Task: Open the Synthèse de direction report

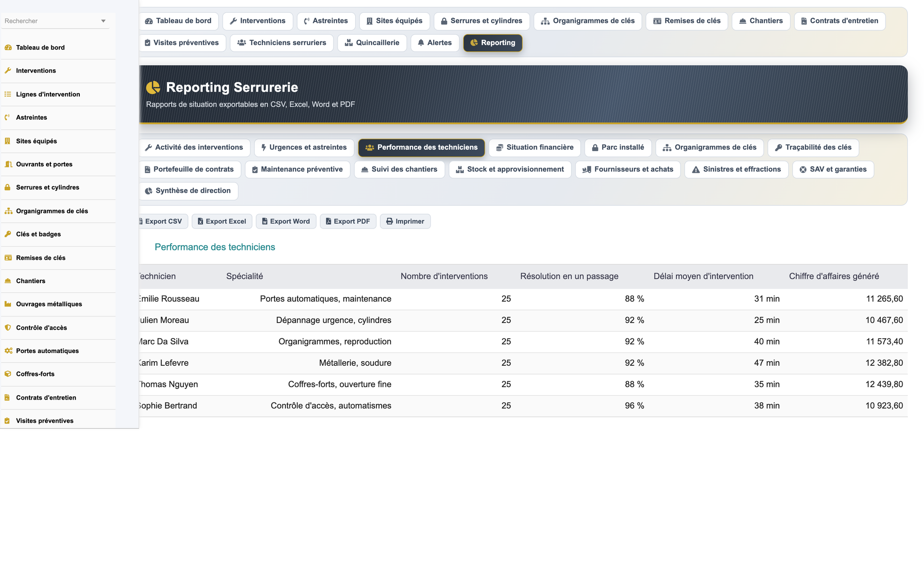Action: (188, 191)
